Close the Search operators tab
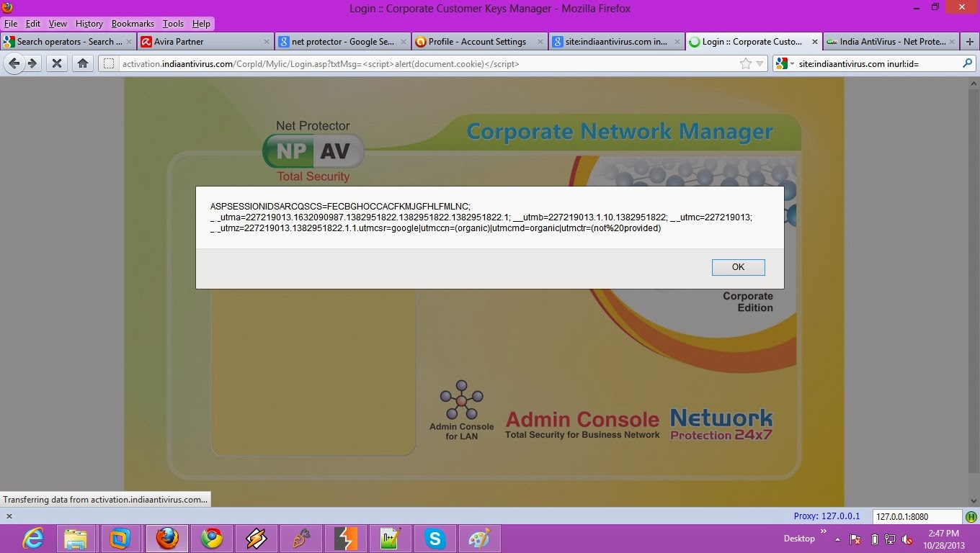 coord(128,42)
